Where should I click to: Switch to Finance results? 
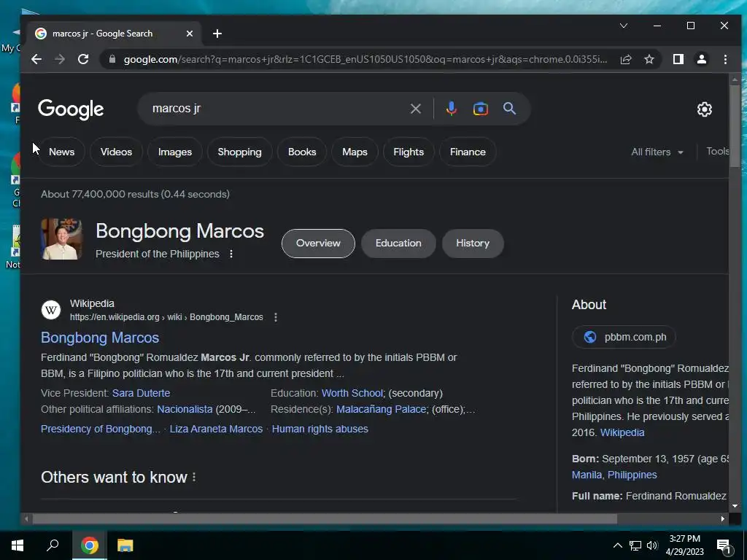coord(468,152)
